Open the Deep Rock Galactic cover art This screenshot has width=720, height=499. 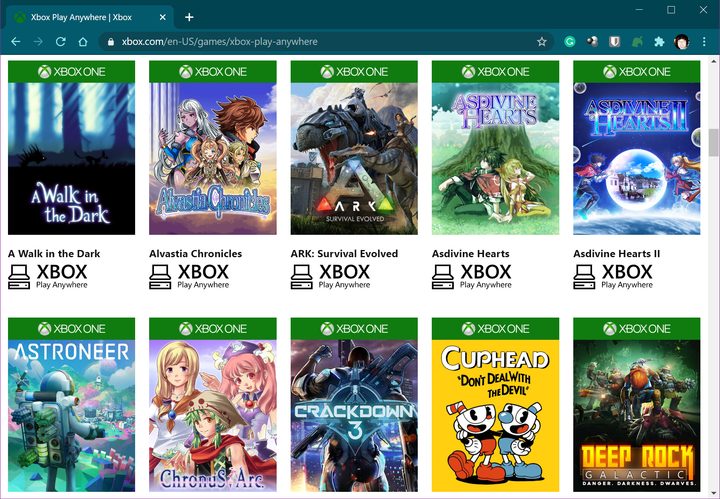(637, 416)
